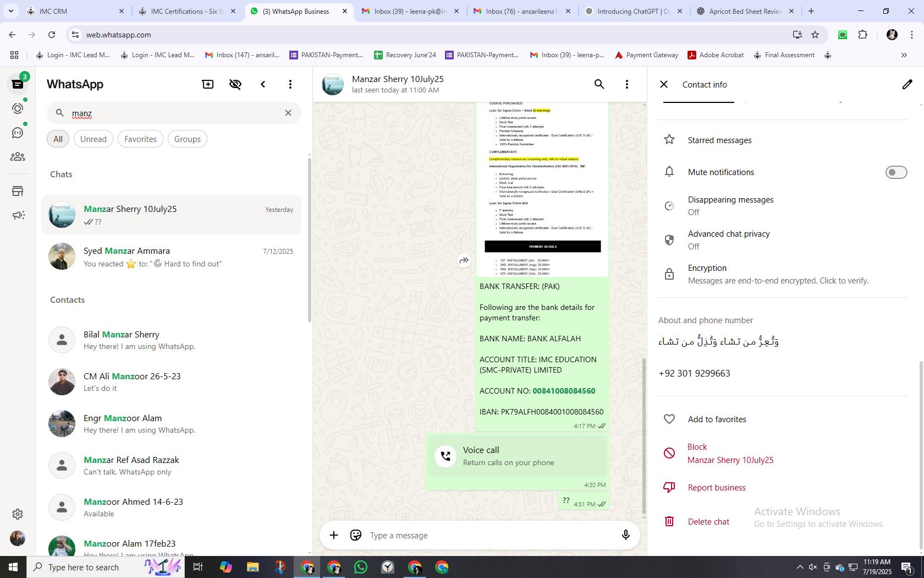Click phone number +92 301 9299663
The image size is (924, 578).
(694, 373)
